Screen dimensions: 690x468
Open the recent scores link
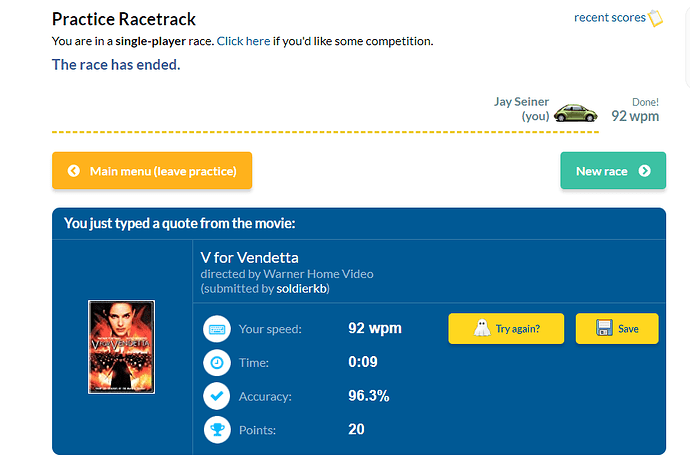[609, 18]
